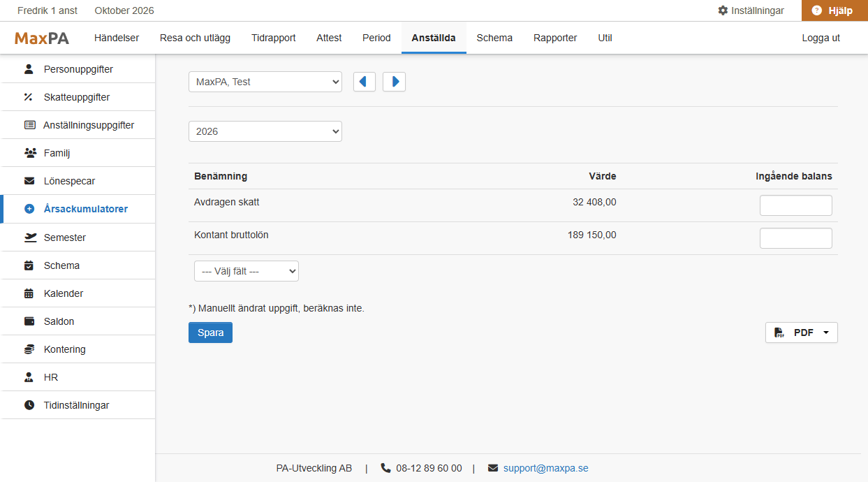The image size is (868, 482).
Task: Click the Avdragen skatt ingående balans field
Action: pyautogui.click(x=796, y=205)
